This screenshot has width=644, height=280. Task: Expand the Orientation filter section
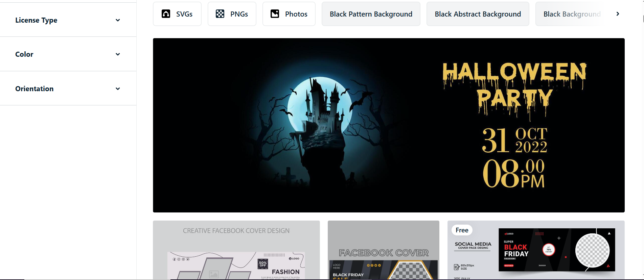[68, 88]
